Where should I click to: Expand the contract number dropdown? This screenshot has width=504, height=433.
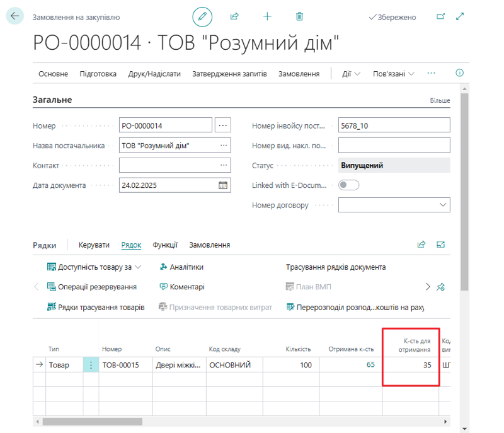coord(442,205)
